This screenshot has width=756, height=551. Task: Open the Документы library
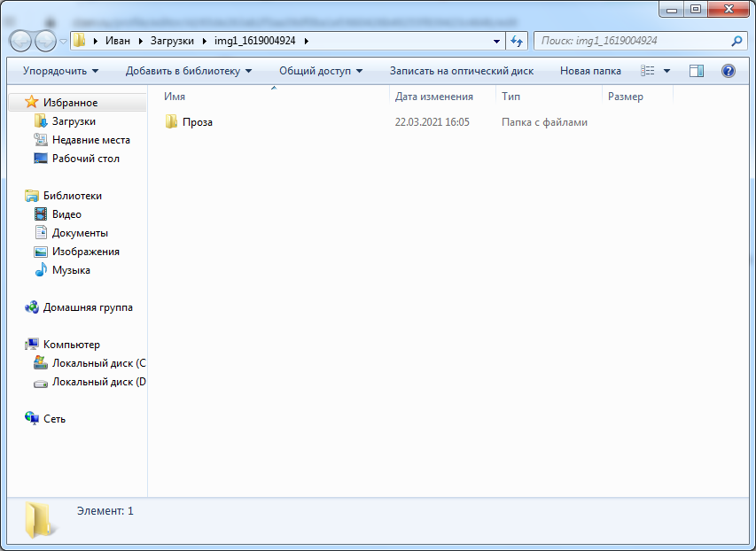pyautogui.click(x=80, y=233)
